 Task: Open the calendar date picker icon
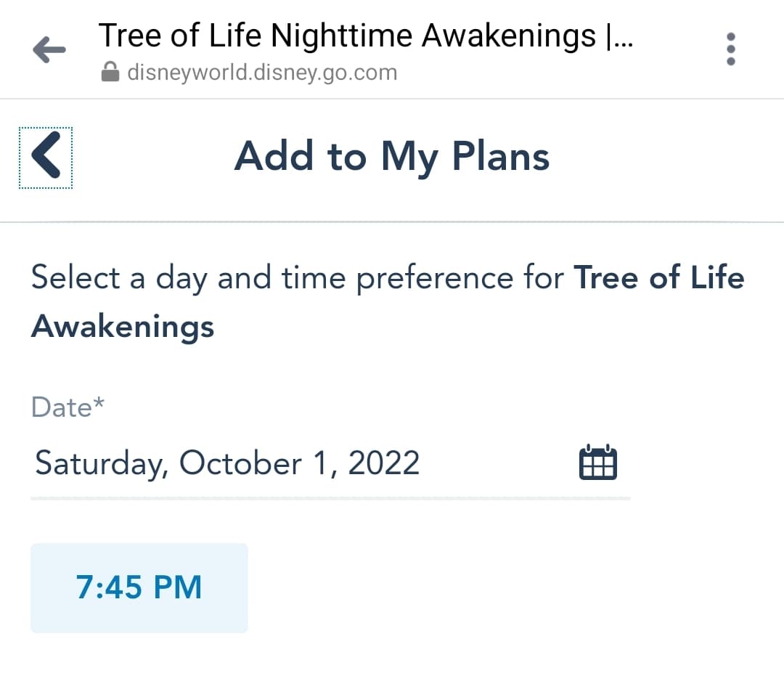click(x=597, y=463)
